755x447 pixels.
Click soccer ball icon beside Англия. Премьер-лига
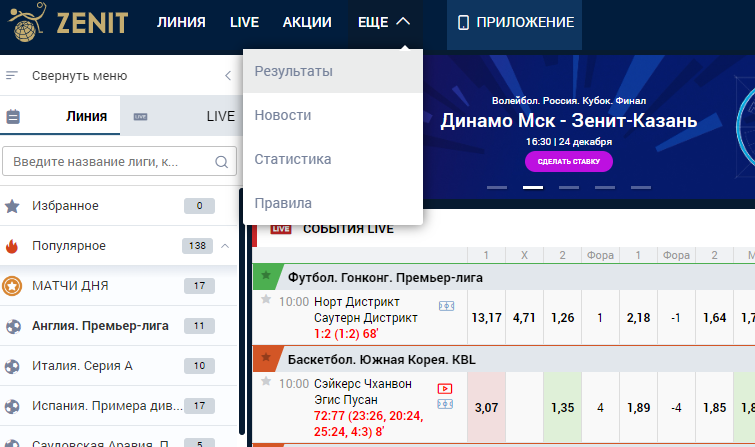click(13, 327)
